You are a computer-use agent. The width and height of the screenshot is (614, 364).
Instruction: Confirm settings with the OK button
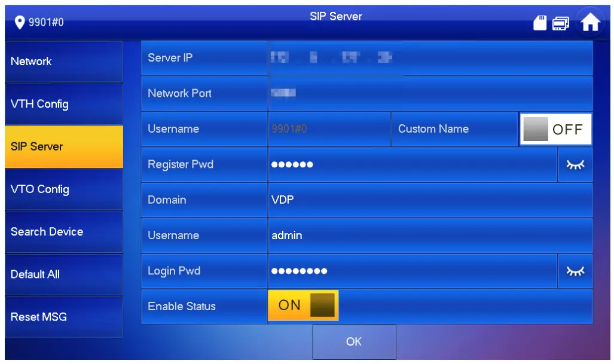pyautogui.click(x=354, y=342)
